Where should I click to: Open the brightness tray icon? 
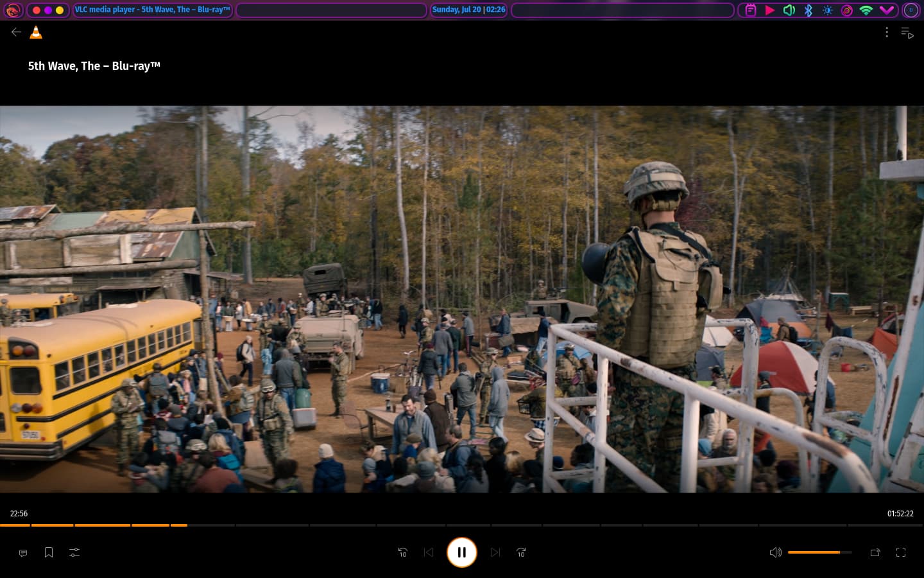[828, 10]
